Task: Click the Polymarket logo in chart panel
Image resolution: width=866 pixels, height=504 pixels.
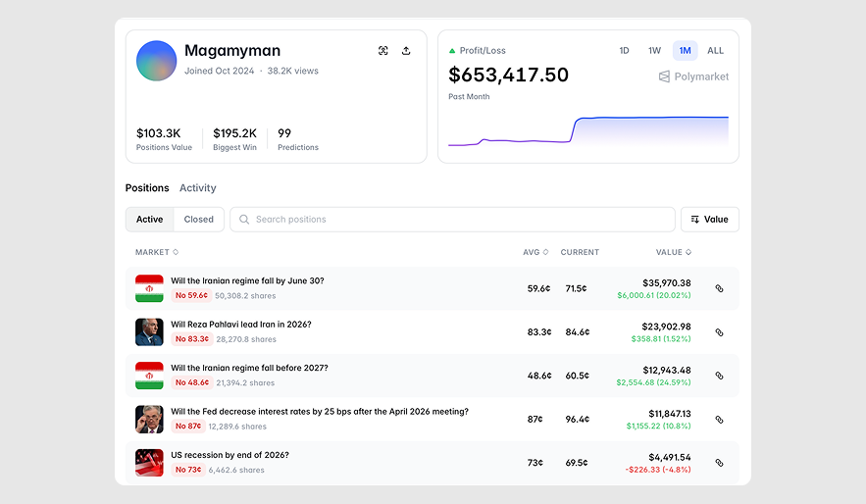Action: tap(693, 76)
